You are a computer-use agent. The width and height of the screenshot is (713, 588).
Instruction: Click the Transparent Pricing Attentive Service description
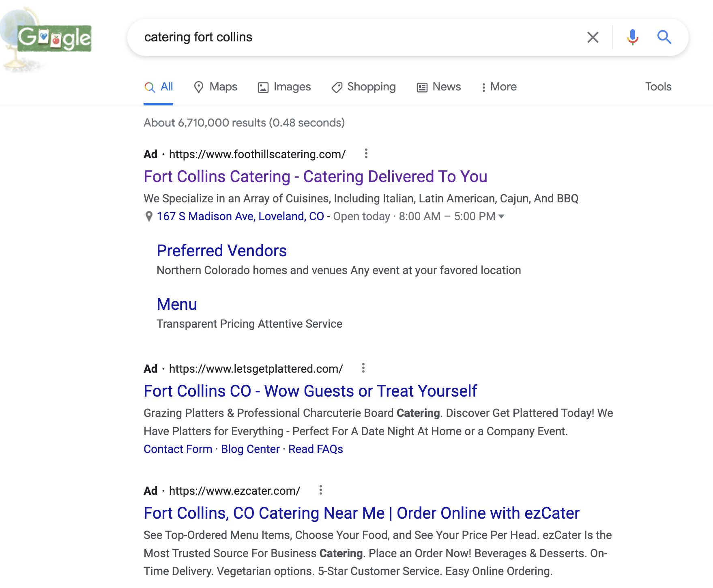click(249, 324)
